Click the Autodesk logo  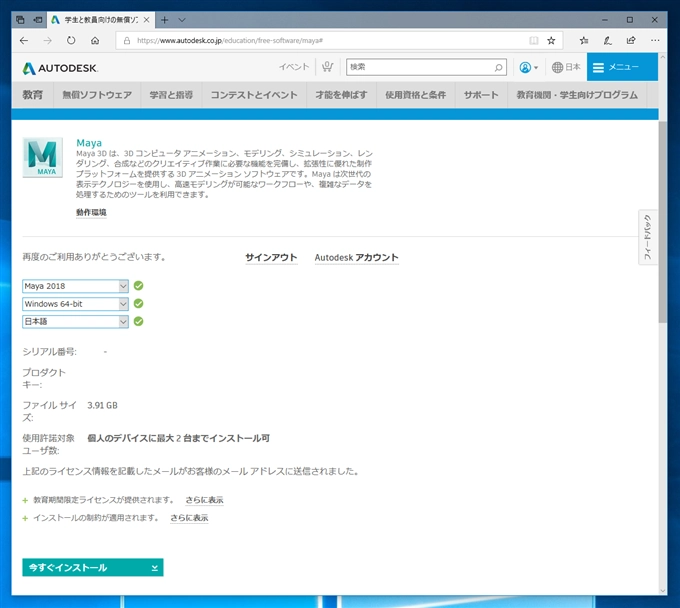tap(60, 68)
